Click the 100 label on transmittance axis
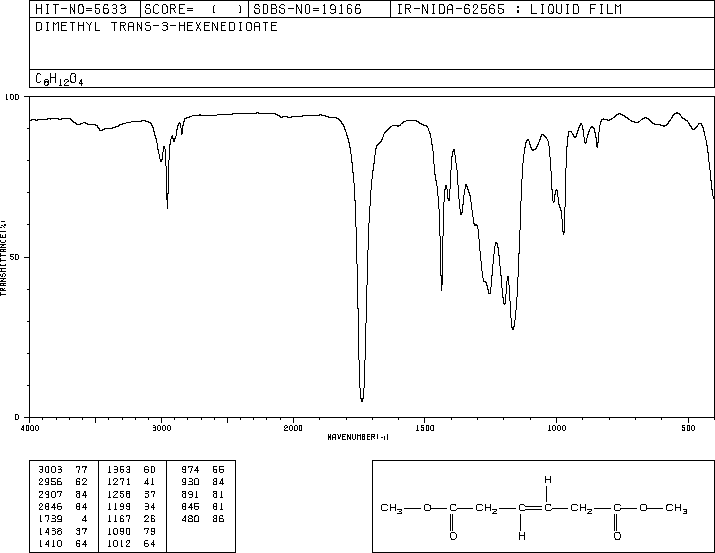This screenshot has width=715, height=553. [x=12, y=97]
